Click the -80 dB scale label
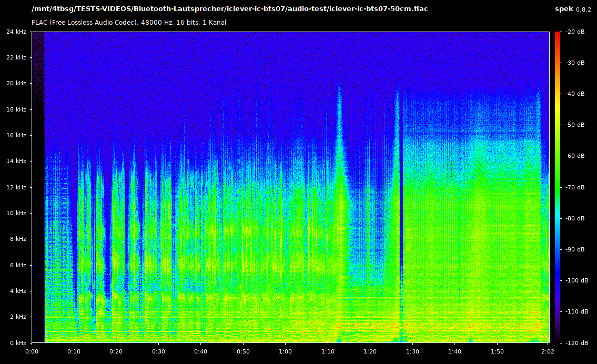 tap(575, 218)
